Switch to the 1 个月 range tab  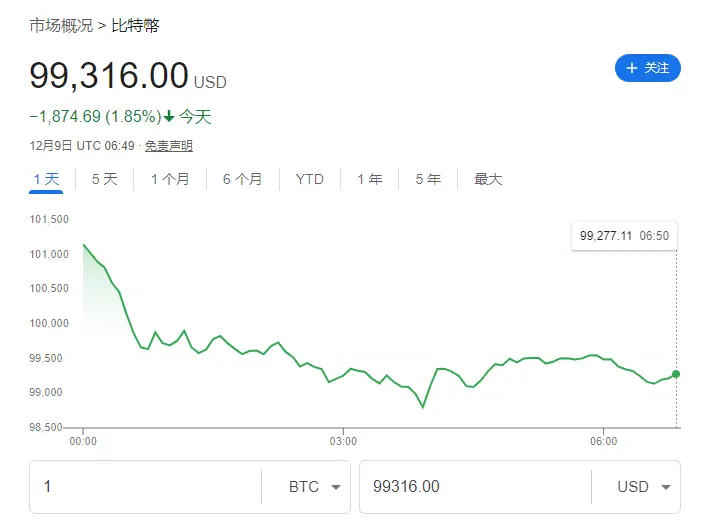click(170, 179)
